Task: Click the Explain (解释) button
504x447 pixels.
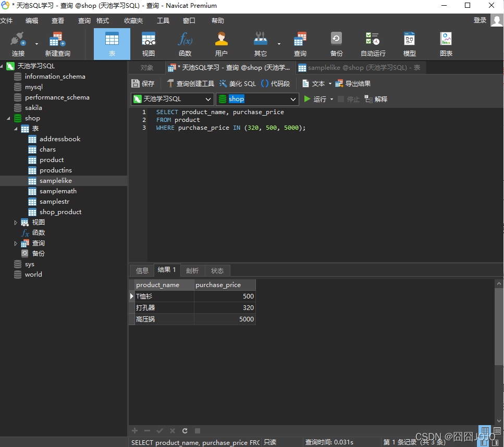Action: coord(376,99)
